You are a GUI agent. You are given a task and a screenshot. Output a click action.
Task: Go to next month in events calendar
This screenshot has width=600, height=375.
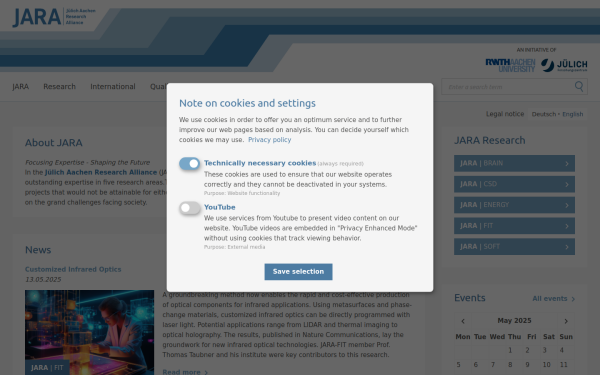(566, 321)
